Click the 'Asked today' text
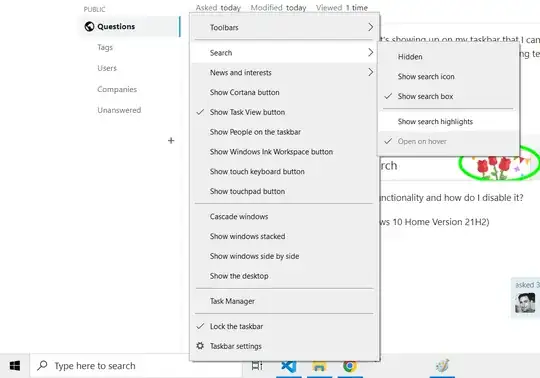This screenshot has width=540, height=378. point(218,8)
